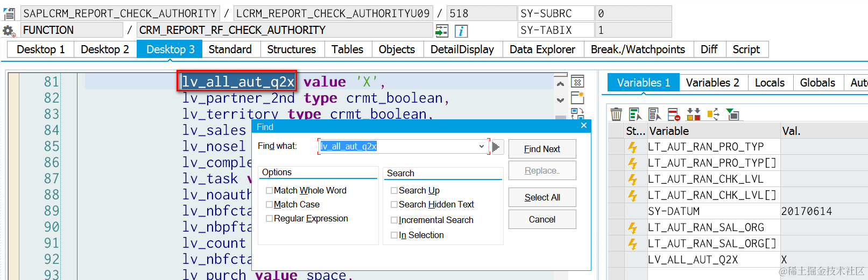Viewport: 868px width, 280px height.
Task: Click the value 20170614
Action: click(806, 211)
